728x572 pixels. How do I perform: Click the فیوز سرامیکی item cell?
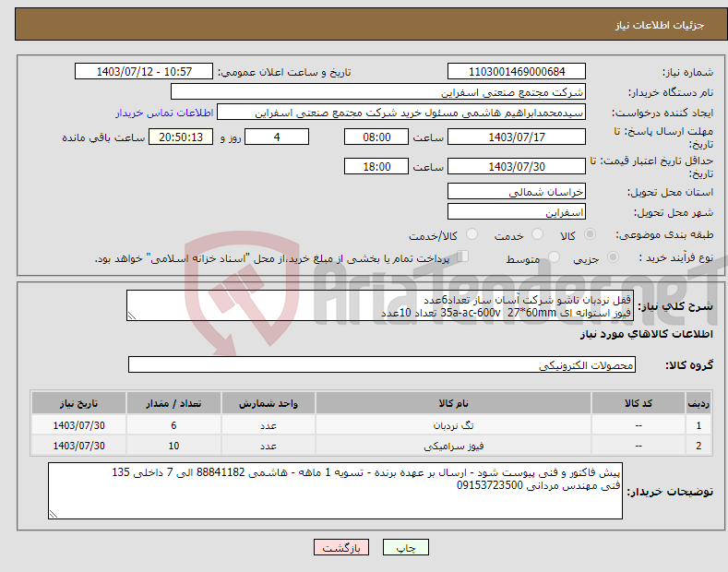pyautogui.click(x=453, y=446)
